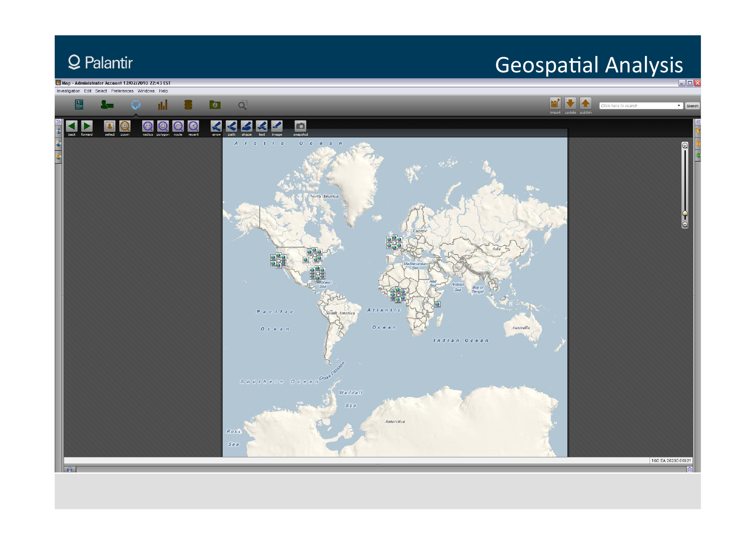Expand the right side panel chevrons

(698, 122)
